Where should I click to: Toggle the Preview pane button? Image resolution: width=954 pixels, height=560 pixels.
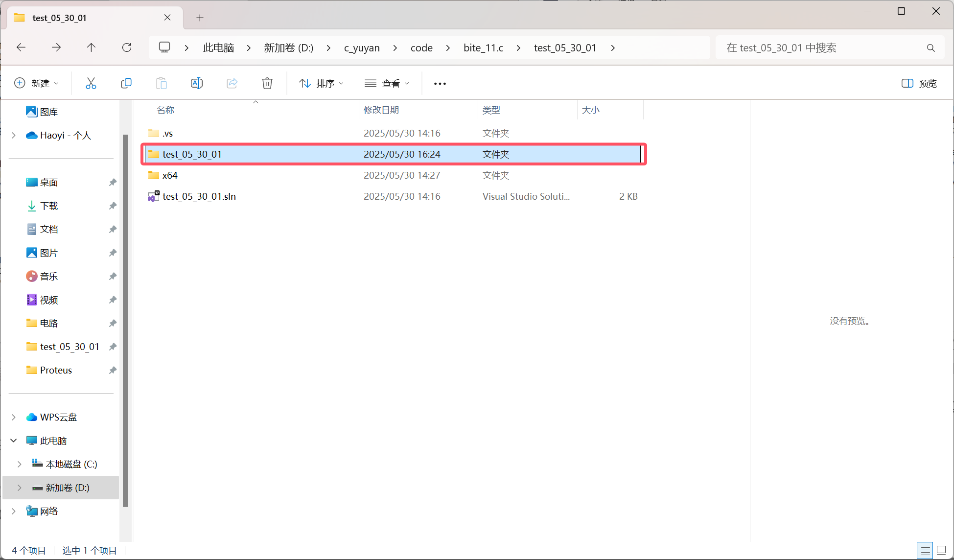[919, 83]
